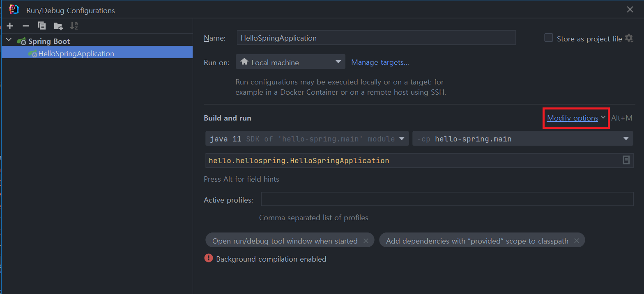
Task: Open the java 11 SDK dropdown
Action: (306, 139)
